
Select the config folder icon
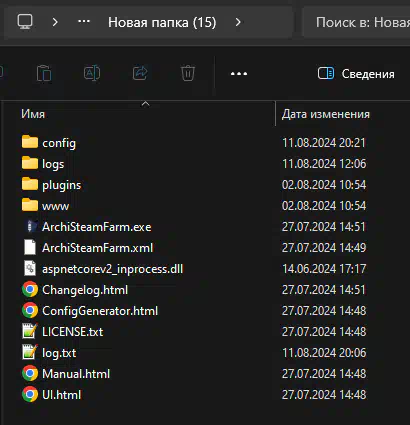30,142
